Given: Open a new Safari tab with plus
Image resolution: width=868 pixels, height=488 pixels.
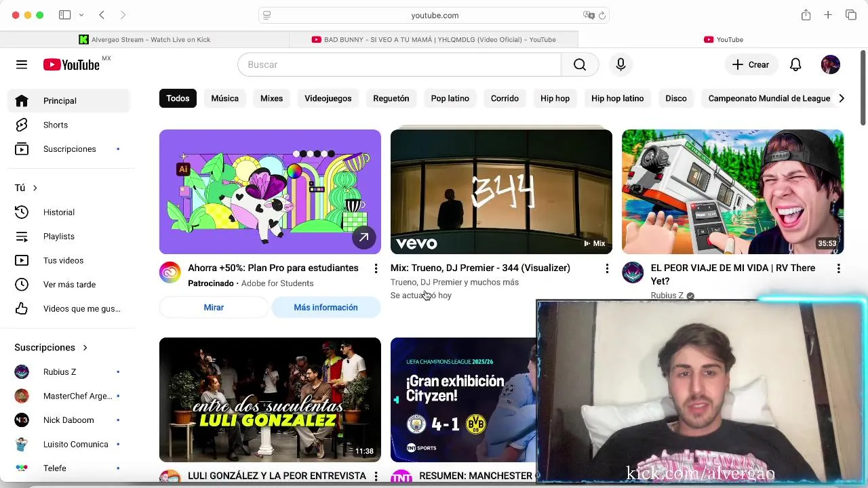Looking at the screenshot, I should click(x=828, y=15).
